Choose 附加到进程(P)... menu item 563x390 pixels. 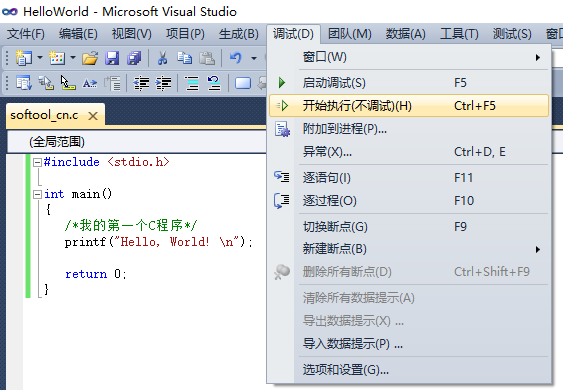click(409, 129)
